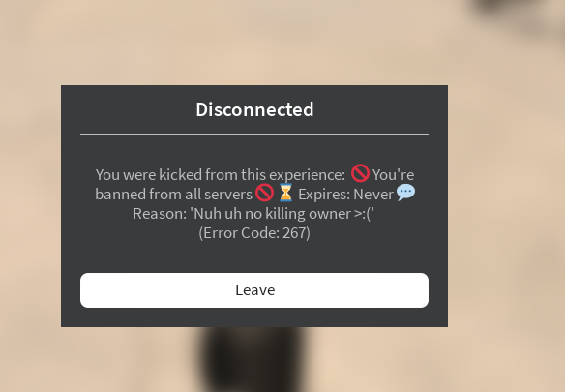Click the red prohibited emoji before "You're"
Screen dimensions: 565x392
(x=360, y=173)
